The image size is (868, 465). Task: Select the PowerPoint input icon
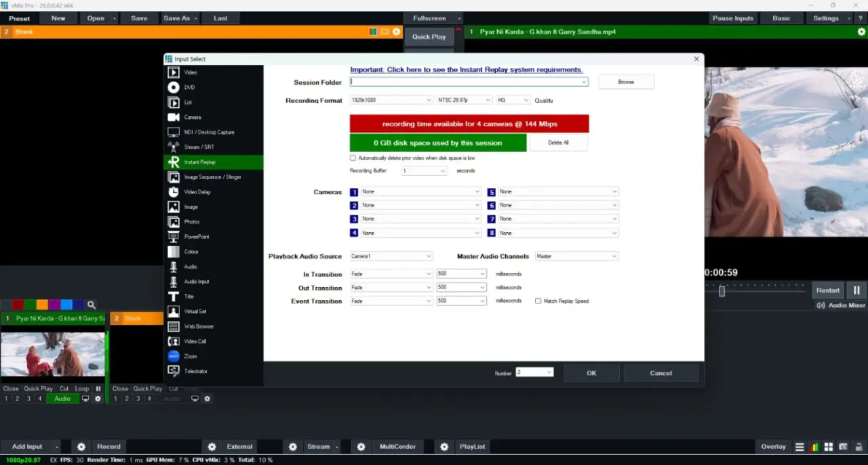174,236
